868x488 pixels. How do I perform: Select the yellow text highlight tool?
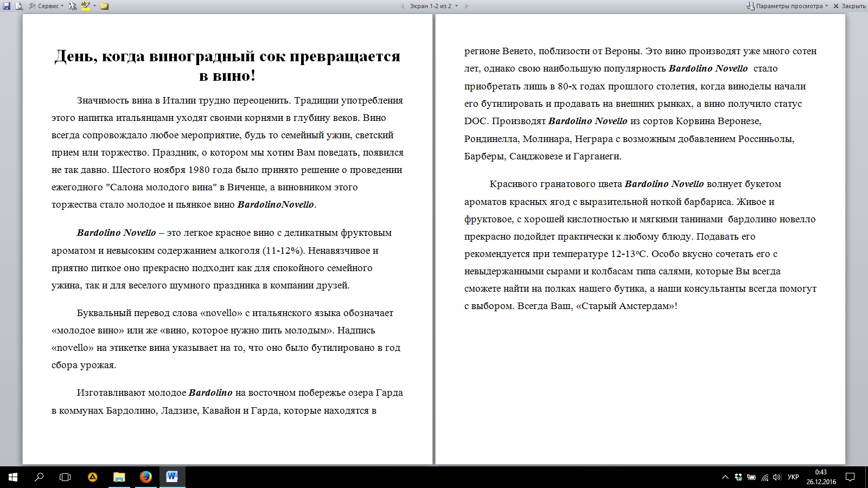(85, 6)
